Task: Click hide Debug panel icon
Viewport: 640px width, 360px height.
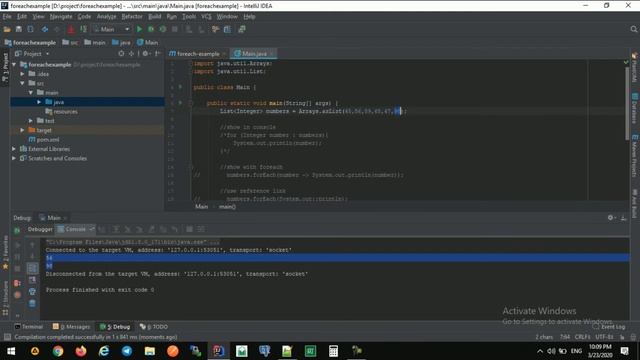Action: [x=624, y=218]
